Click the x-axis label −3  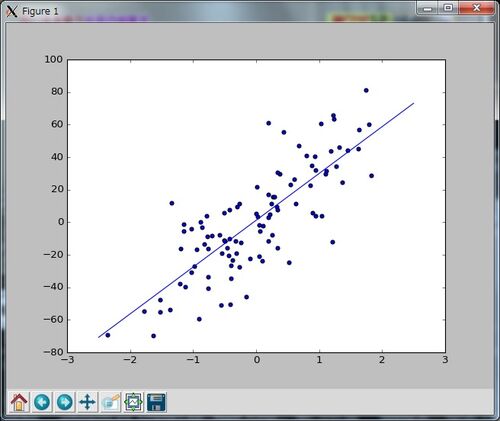tap(68, 360)
